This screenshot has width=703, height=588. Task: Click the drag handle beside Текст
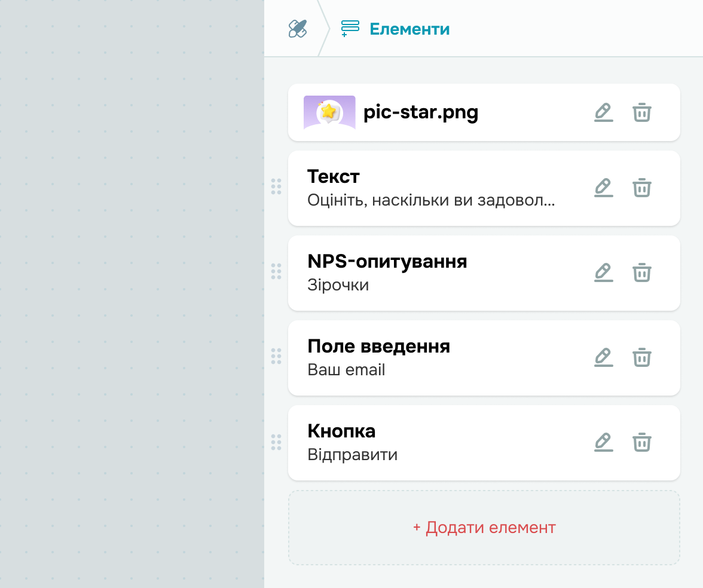tap(276, 186)
